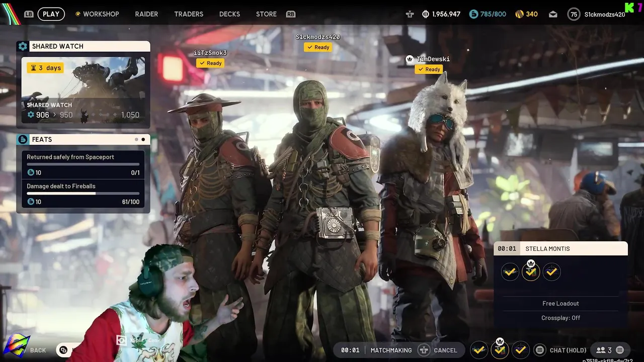Viewport: 644px width, 362px height.
Task: Select the second Feats page dot
Action: 143,139
